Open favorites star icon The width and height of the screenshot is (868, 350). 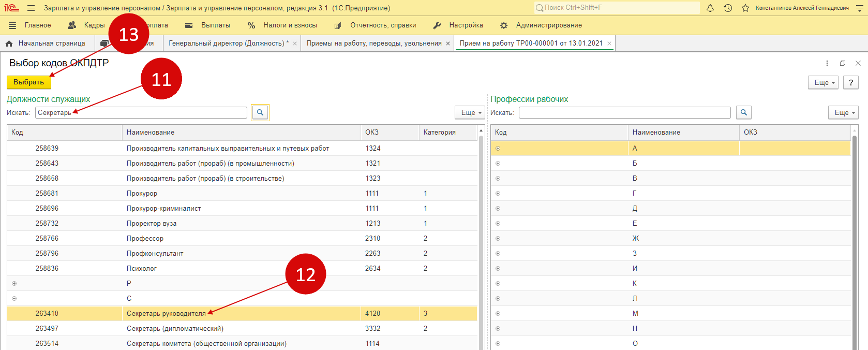(x=745, y=8)
